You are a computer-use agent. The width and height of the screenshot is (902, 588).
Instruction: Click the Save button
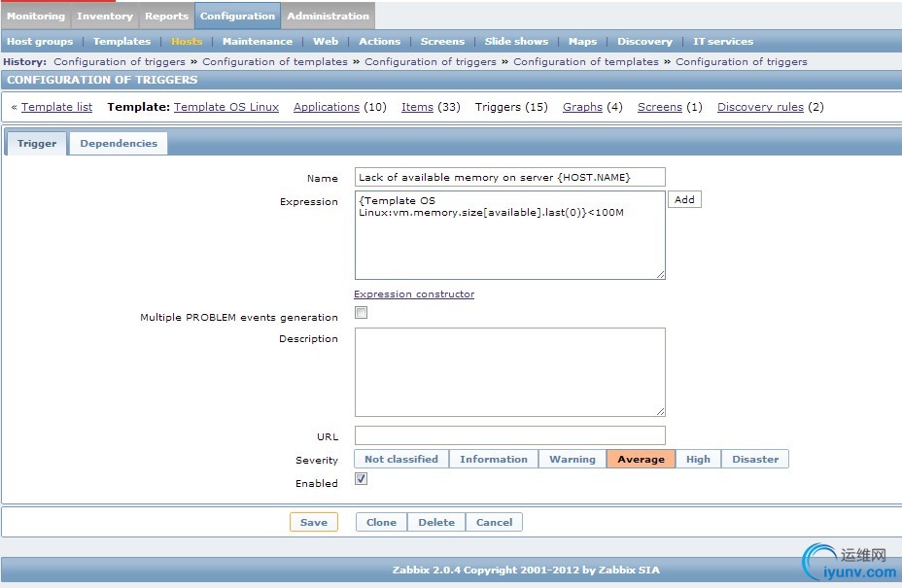[314, 523]
